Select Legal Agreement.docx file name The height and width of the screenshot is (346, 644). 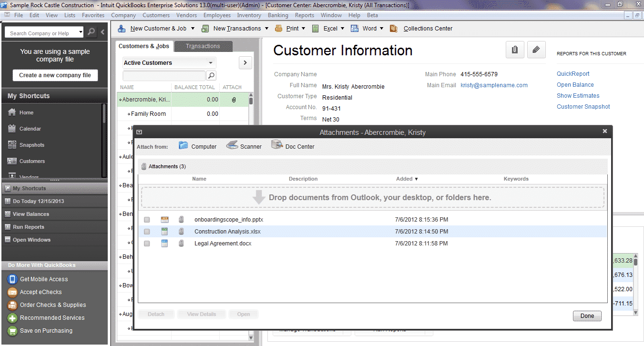(x=223, y=244)
